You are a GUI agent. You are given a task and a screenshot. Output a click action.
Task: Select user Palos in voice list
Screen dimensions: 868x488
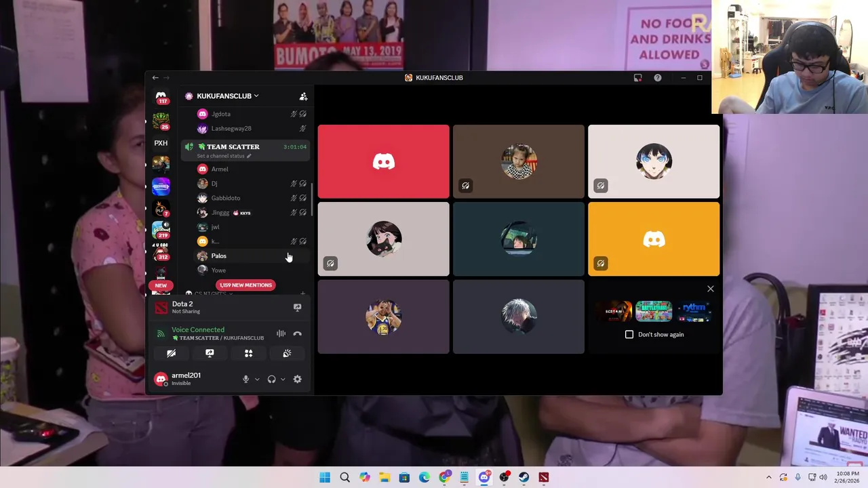[x=252, y=256]
